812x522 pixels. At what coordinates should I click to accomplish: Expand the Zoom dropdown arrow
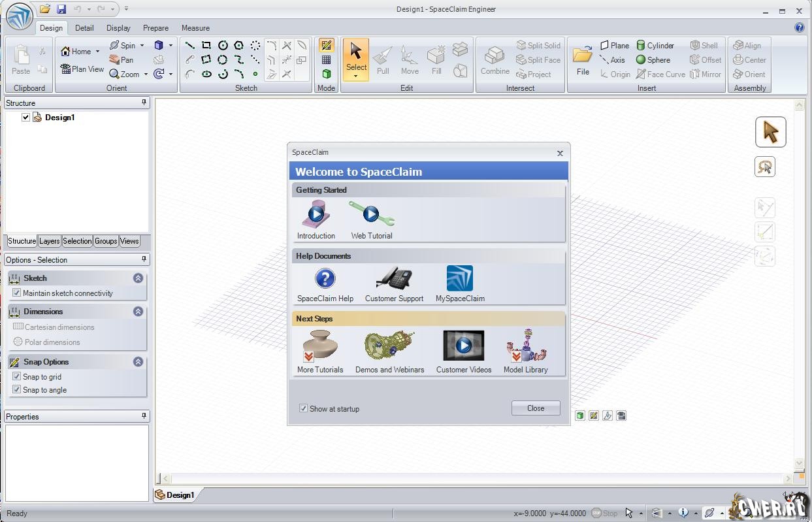[146, 74]
